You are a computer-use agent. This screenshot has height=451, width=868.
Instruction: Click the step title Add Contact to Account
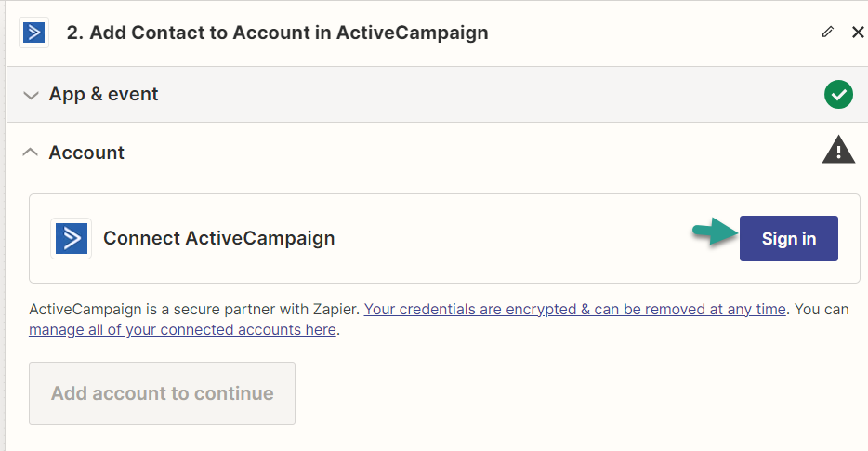click(277, 33)
